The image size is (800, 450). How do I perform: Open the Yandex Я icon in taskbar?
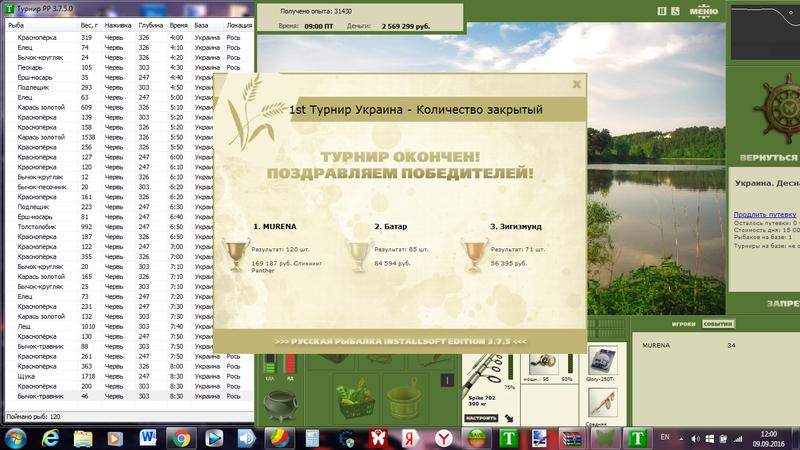[410, 439]
